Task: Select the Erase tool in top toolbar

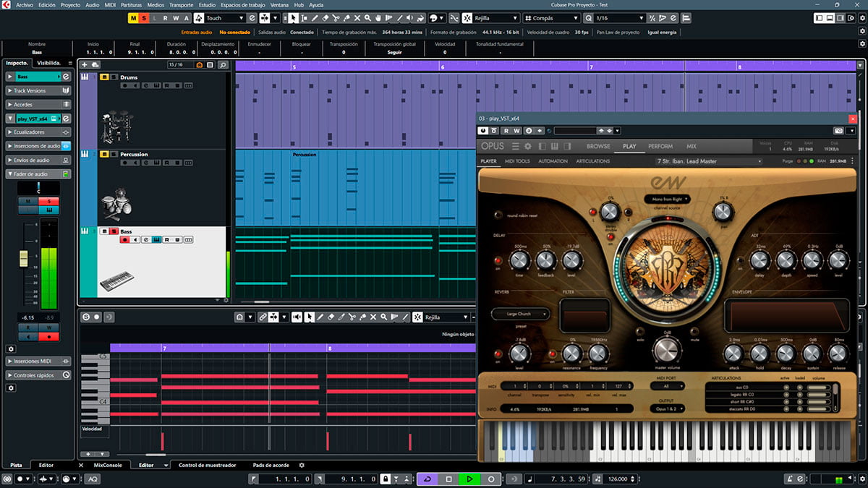Action: click(x=325, y=18)
